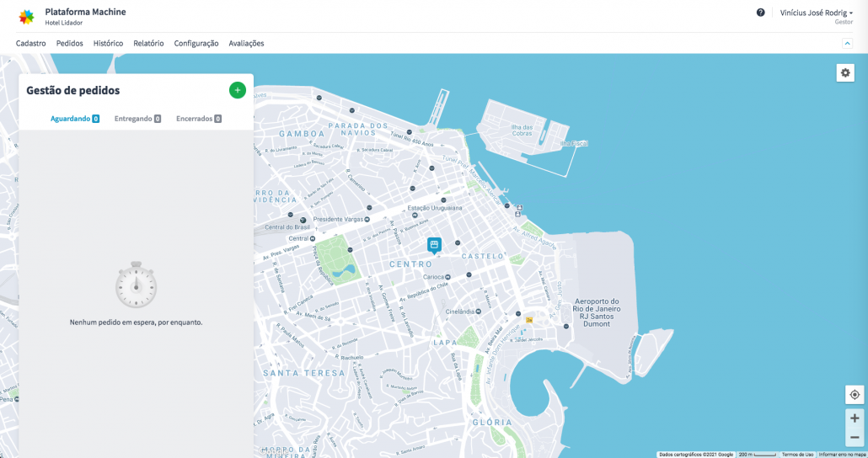The image size is (868, 458).
Task: Click the CASTELO district label
Action: click(483, 256)
